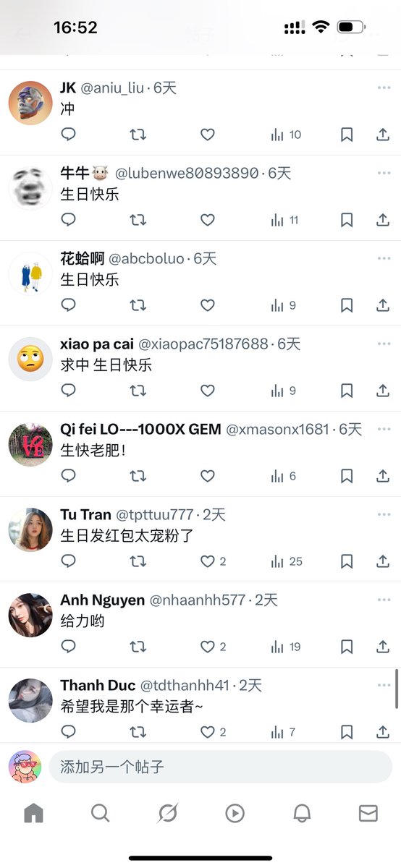
Task: Like 花蛤啊's comment
Action: click(x=208, y=305)
